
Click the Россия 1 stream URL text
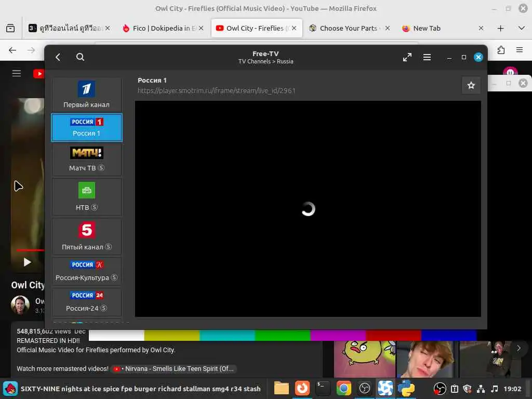(x=217, y=90)
